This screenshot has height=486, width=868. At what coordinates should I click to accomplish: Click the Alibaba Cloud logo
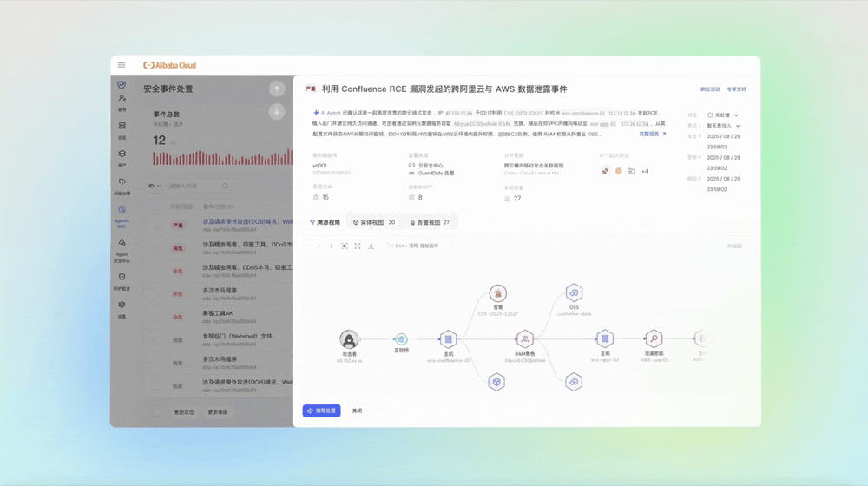[x=169, y=65]
